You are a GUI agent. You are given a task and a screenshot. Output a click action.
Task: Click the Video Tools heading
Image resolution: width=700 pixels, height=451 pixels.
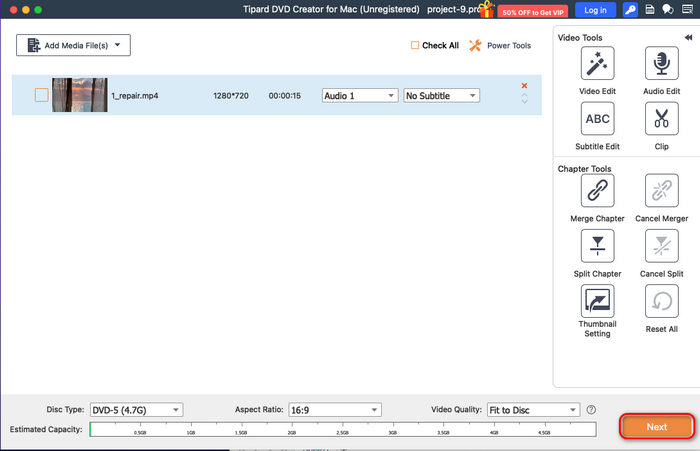pyautogui.click(x=580, y=38)
